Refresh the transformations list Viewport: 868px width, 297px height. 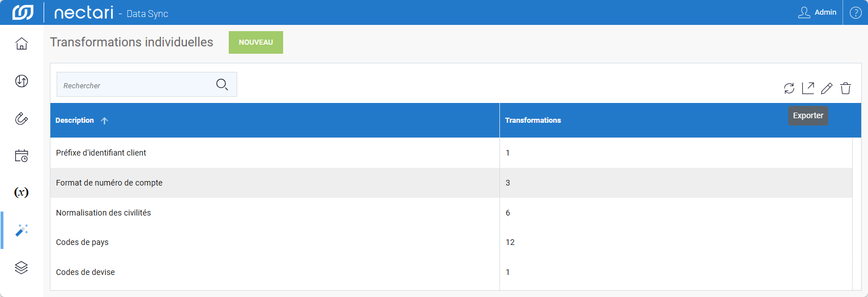(789, 88)
